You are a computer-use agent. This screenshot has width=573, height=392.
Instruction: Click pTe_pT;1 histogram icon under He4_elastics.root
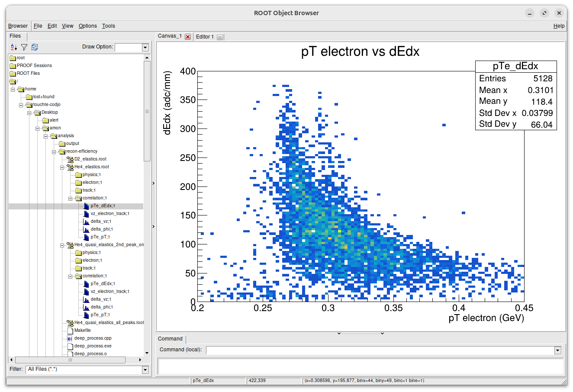click(x=87, y=237)
